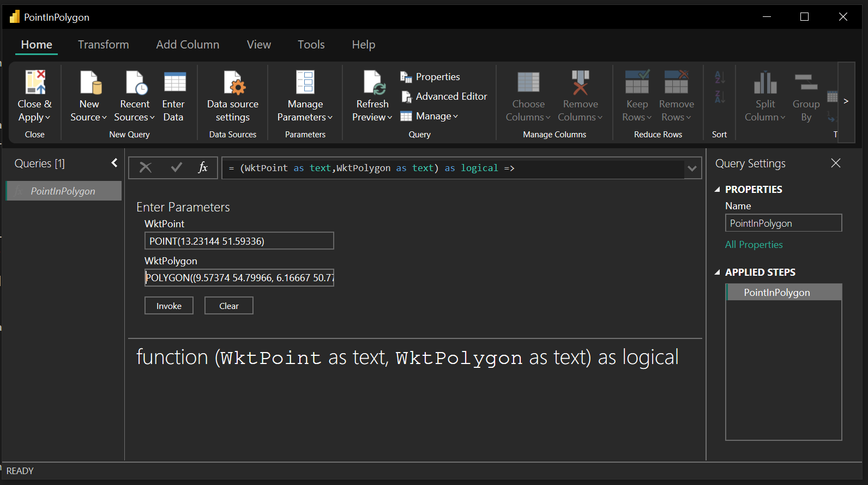
Task: Collapse the PROPERTIES section
Action: pos(718,190)
